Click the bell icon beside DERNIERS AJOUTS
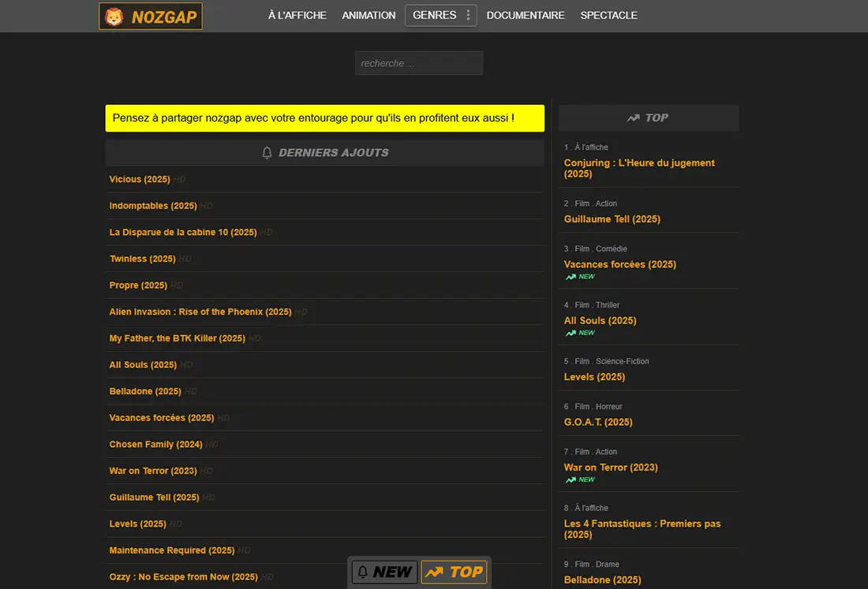 coord(267,152)
